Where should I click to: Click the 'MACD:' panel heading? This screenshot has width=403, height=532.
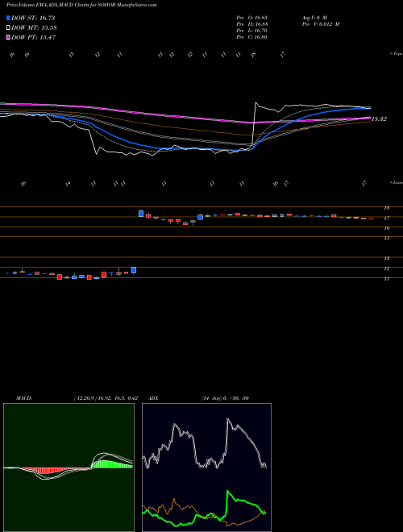[24, 398]
